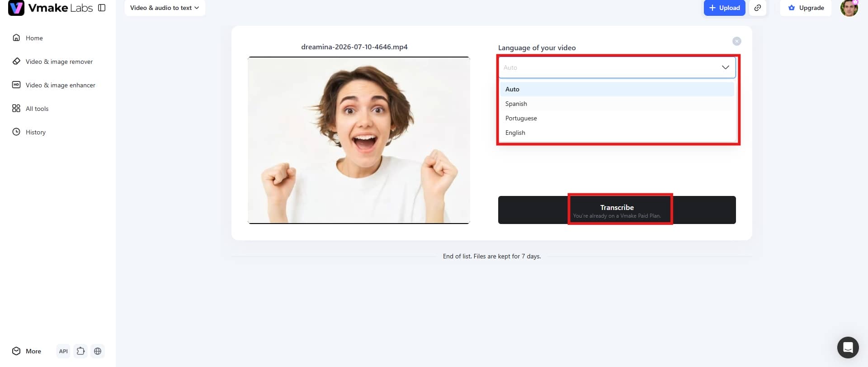This screenshot has width=868, height=367.
Task: Open the globe language icon
Action: [98, 351]
